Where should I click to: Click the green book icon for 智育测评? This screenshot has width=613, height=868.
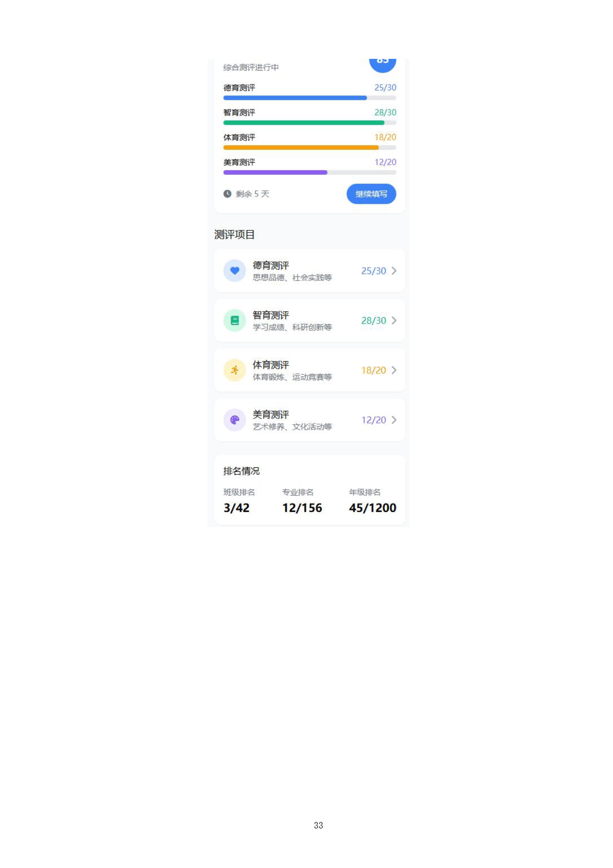235,320
